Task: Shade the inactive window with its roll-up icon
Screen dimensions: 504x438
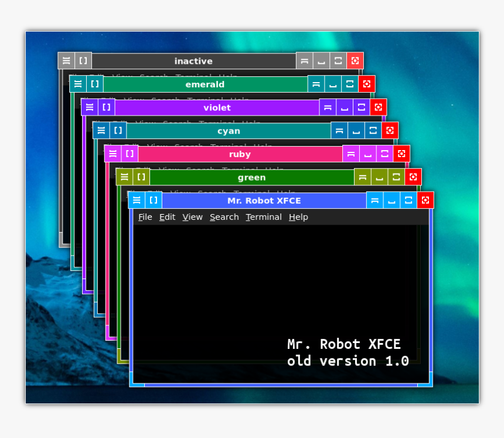Action: [x=304, y=61]
